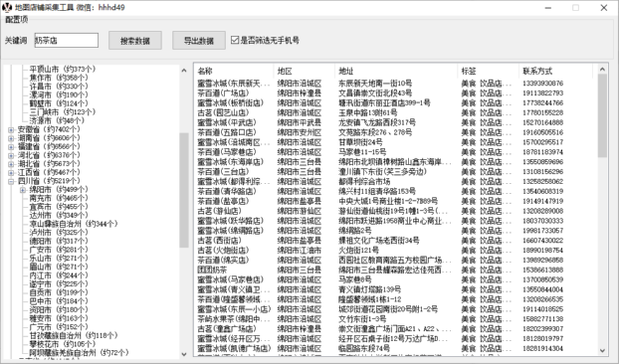Screen dimensions: 619x364
Task: Select 凉山彝族自治州 in the region tree
Action: point(74,224)
